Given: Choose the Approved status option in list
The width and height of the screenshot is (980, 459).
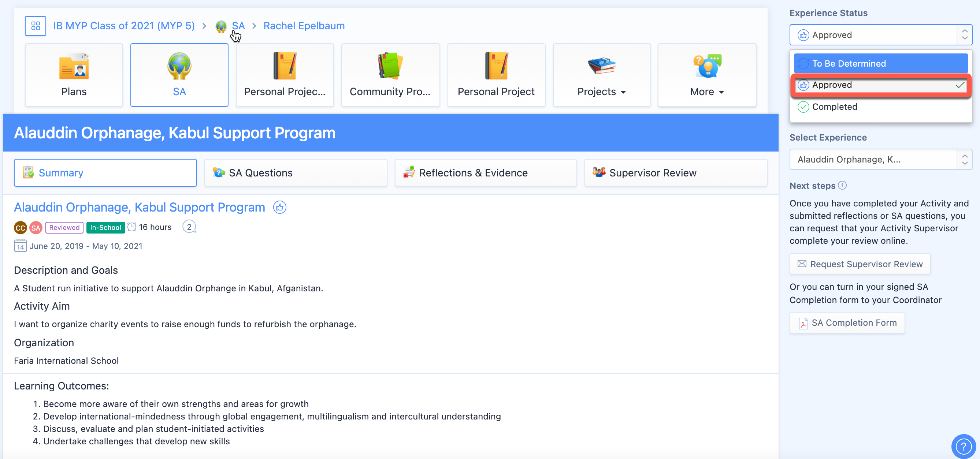Looking at the screenshot, I should coord(880,85).
